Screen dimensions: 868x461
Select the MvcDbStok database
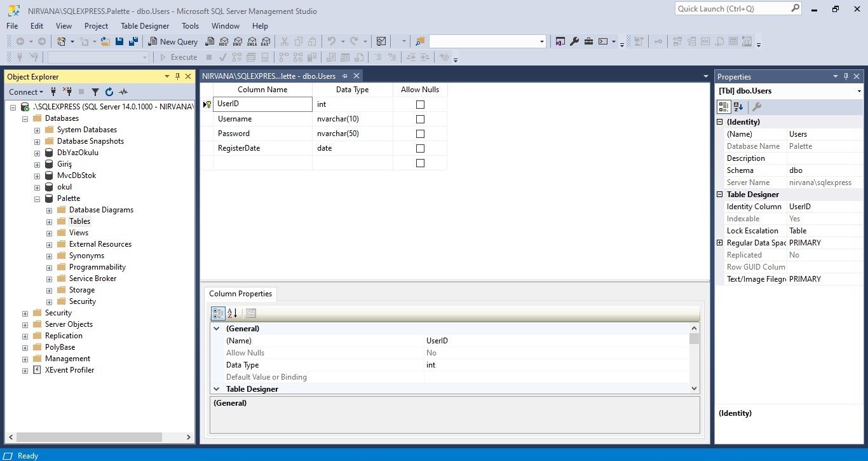76,175
